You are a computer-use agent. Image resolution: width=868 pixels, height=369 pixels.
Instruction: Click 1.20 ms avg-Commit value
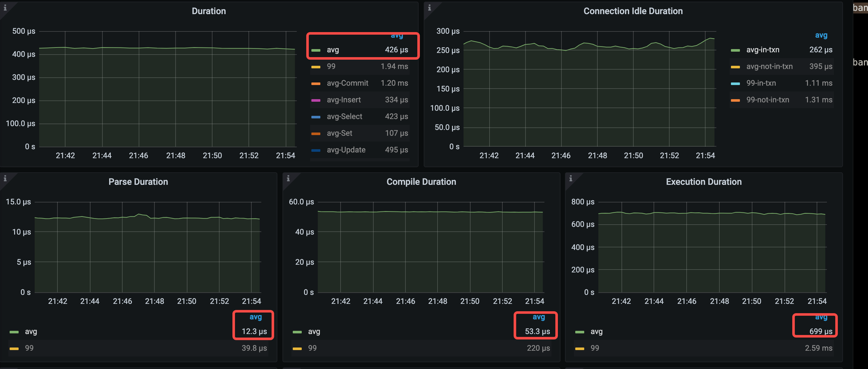tap(394, 83)
